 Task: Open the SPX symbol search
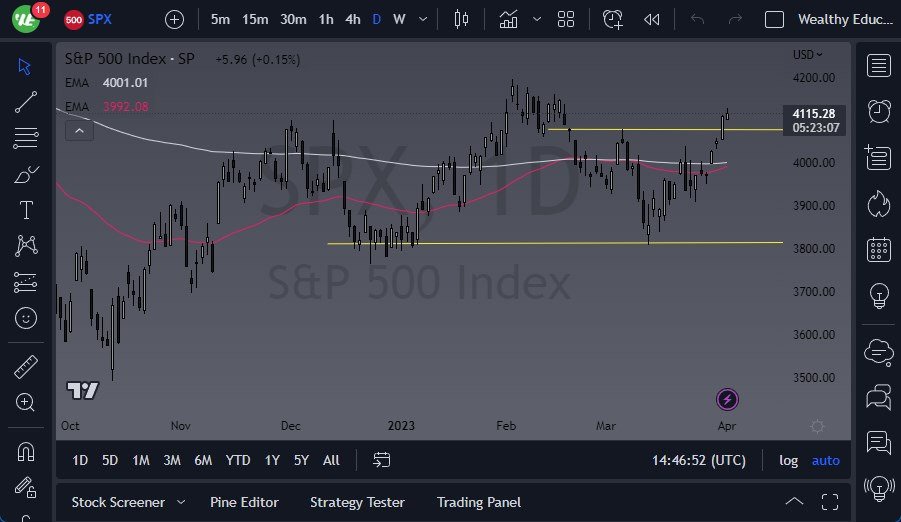[x=88, y=19]
